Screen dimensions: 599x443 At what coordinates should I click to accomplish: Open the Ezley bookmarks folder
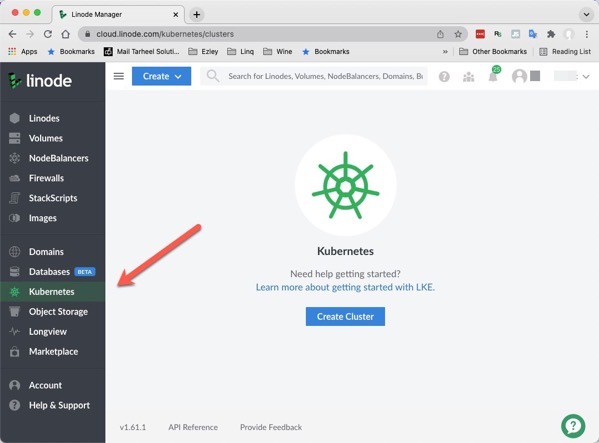coord(203,52)
